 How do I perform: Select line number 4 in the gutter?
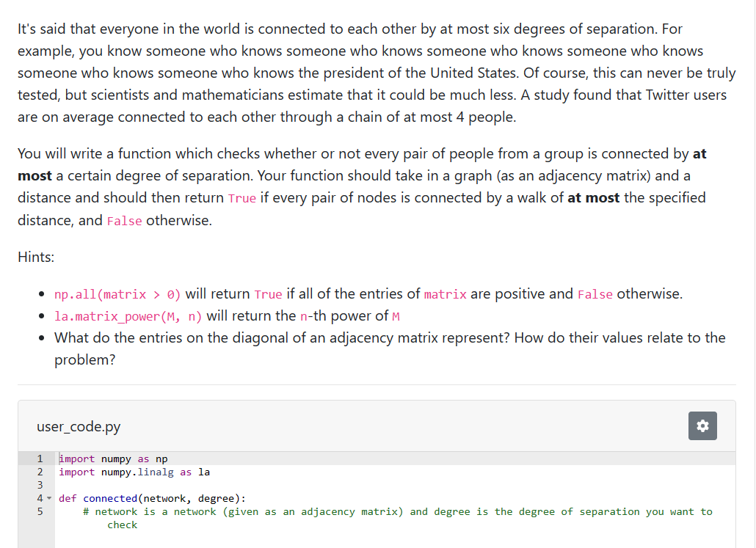[x=39, y=498]
